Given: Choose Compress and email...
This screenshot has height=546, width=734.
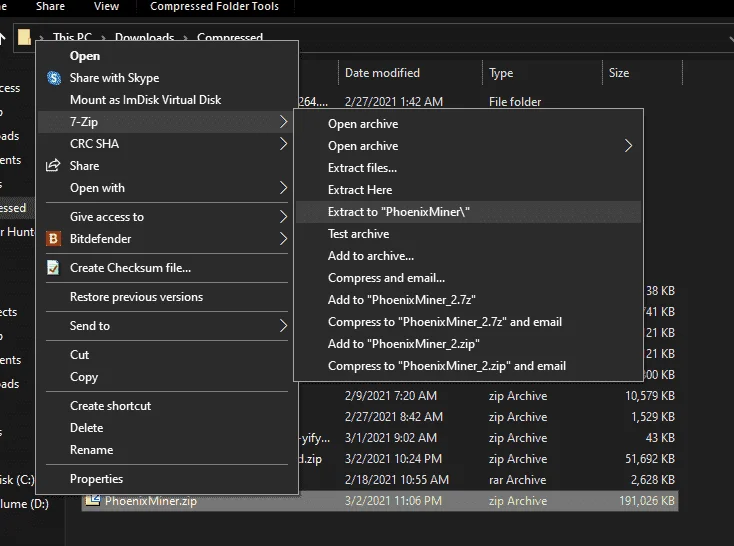Looking at the screenshot, I should click(x=469, y=278).
